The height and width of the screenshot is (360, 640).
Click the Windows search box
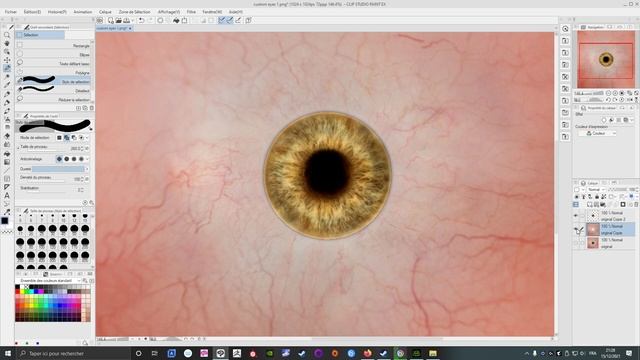[73, 353]
